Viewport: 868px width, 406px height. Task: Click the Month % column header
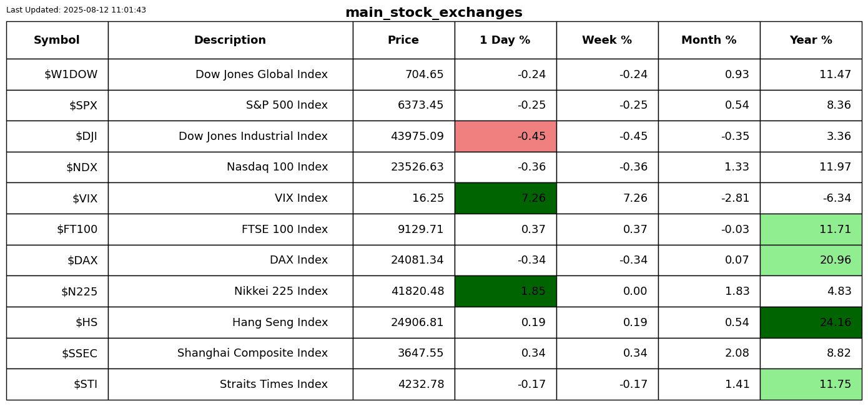tap(709, 41)
